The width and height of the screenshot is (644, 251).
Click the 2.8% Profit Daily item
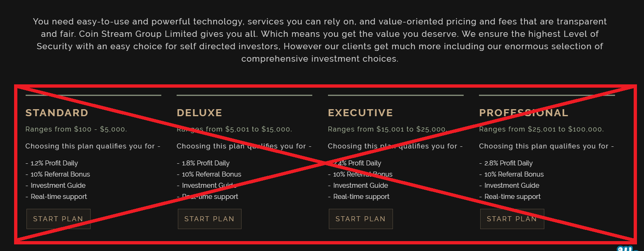point(506,163)
